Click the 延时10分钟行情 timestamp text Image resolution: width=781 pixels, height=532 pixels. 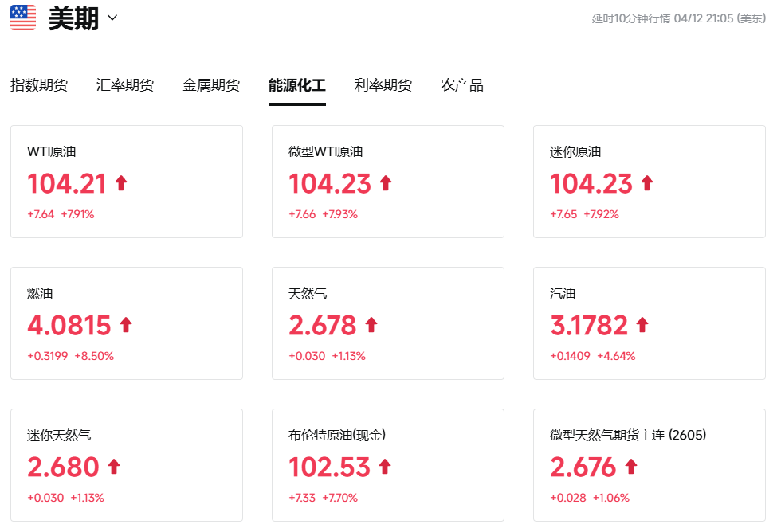679,18
